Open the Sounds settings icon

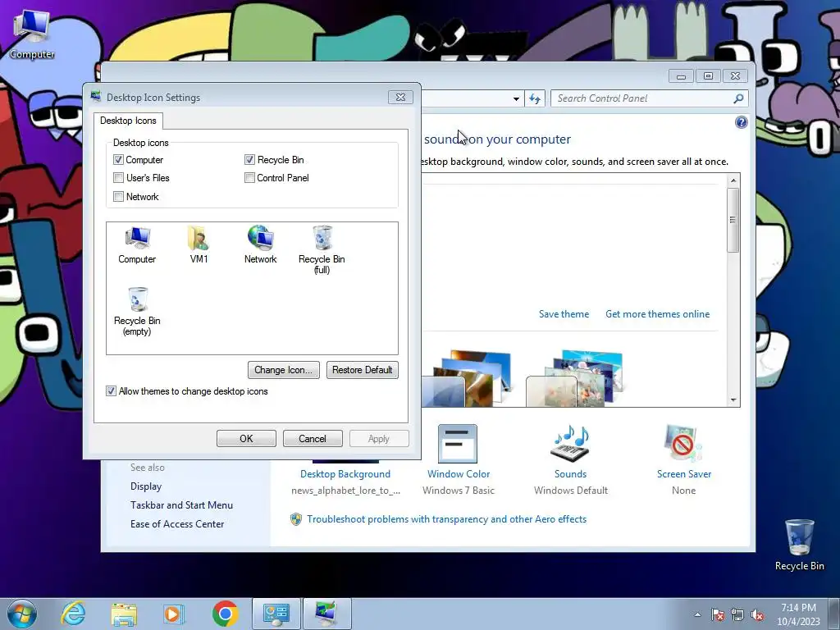[x=571, y=444]
